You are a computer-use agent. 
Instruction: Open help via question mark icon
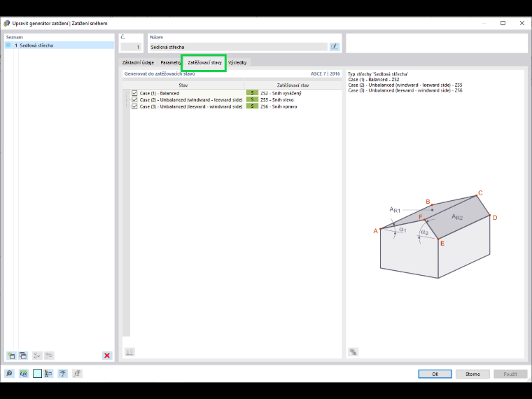[9, 374]
